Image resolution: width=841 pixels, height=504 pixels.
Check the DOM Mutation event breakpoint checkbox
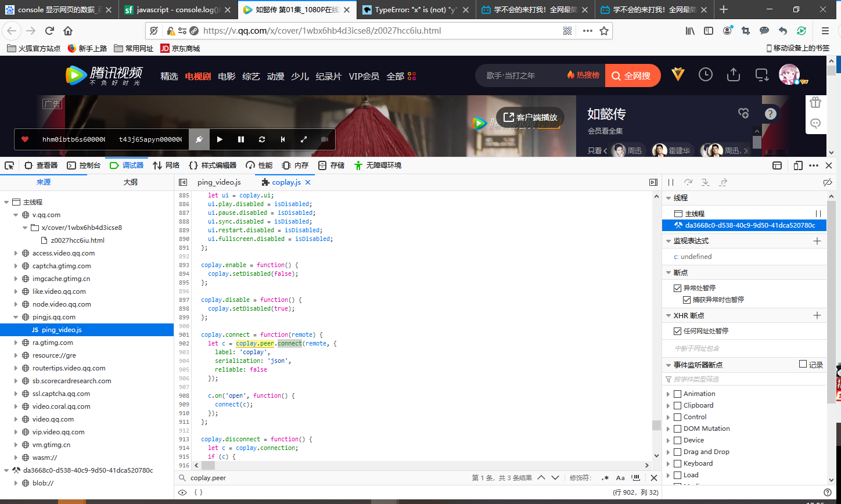[x=677, y=429]
